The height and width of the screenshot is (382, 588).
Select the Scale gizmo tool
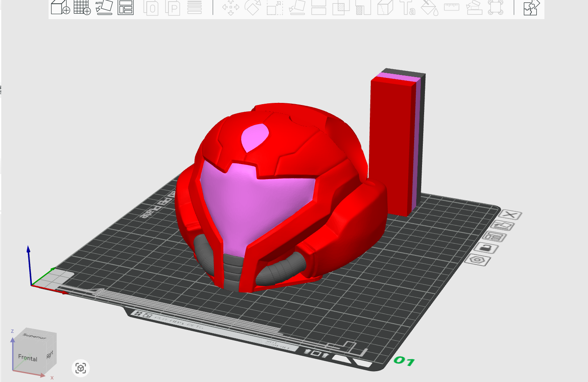coord(275,7)
